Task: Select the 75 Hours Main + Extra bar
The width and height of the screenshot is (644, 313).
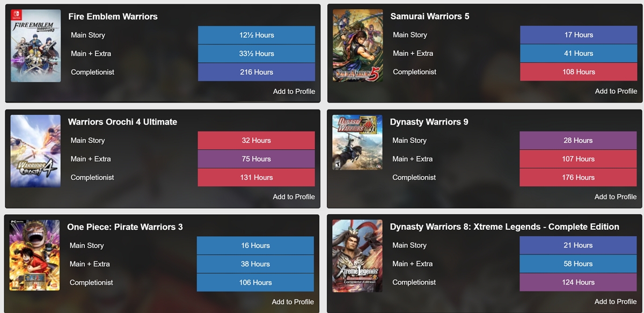Action: (256, 159)
